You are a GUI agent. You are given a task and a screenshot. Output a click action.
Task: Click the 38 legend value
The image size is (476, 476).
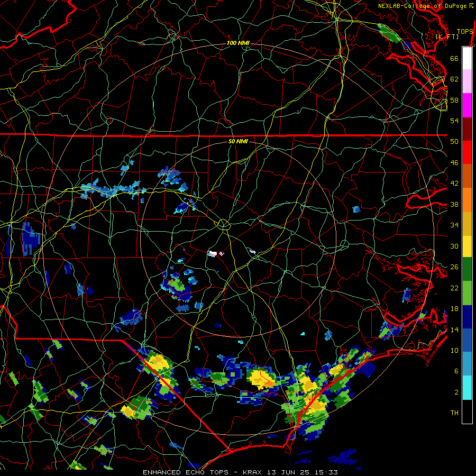[454, 204]
